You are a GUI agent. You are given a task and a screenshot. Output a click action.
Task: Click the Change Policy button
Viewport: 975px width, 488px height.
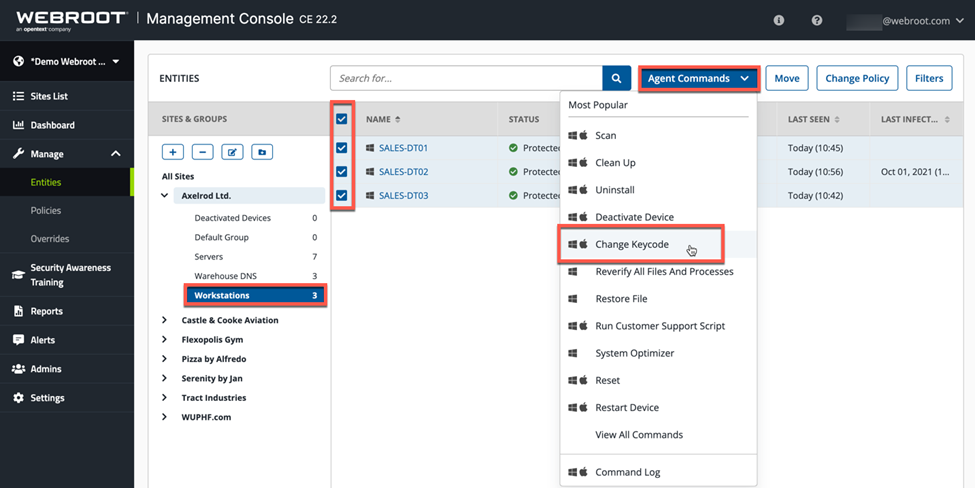coord(857,78)
